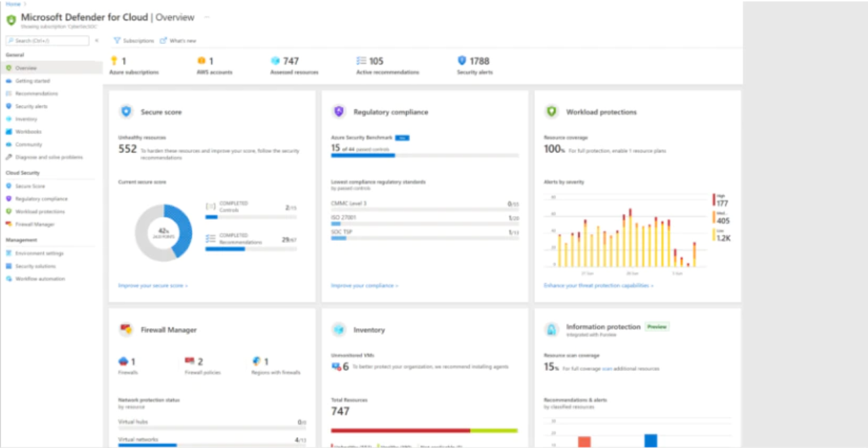This screenshot has width=868, height=448.
Task: Click the 100% resource coverage value
Action: (x=554, y=150)
